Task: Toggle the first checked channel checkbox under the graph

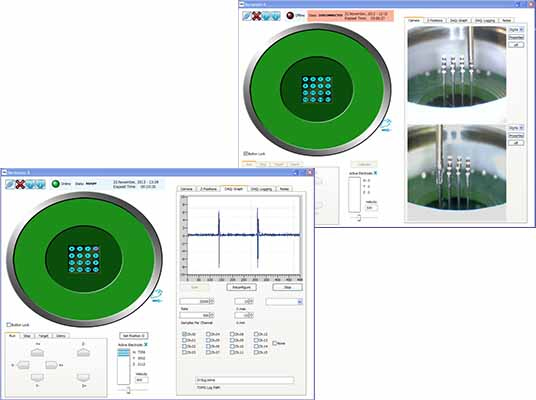Action: tap(184, 334)
